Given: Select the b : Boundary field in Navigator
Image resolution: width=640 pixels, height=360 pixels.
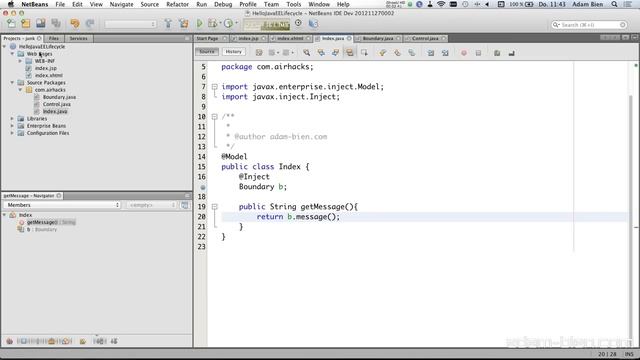Looking at the screenshot, I should coord(42,229).
